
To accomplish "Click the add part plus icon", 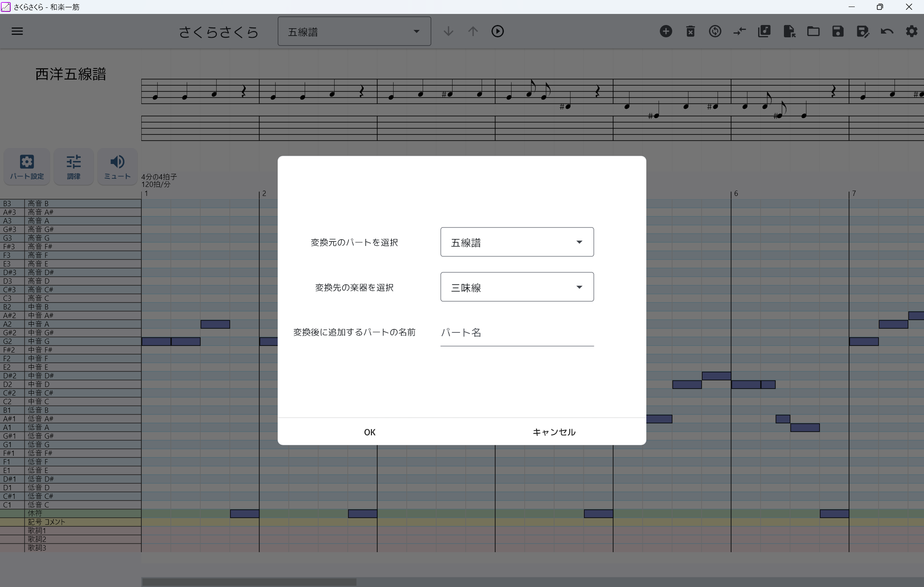I will point(666,31).
